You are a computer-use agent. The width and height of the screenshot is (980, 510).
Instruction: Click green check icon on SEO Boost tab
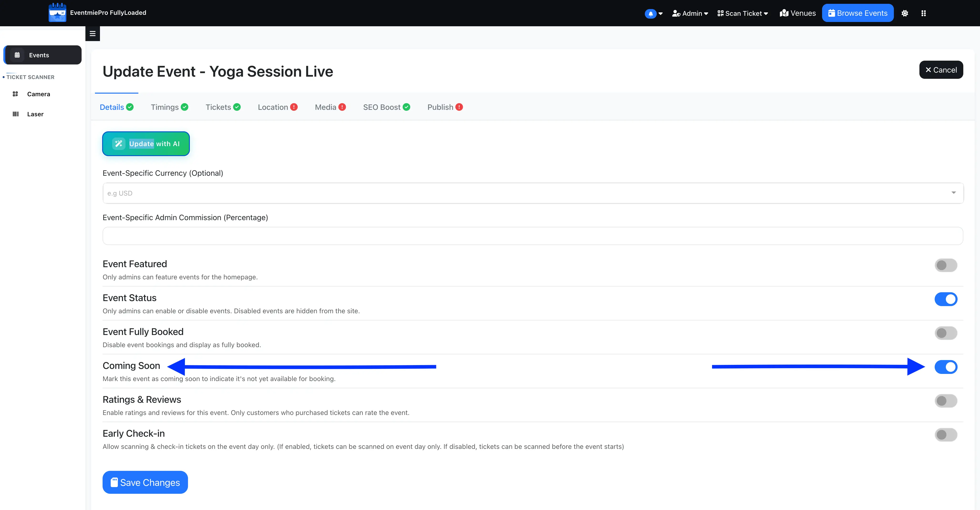406,107
